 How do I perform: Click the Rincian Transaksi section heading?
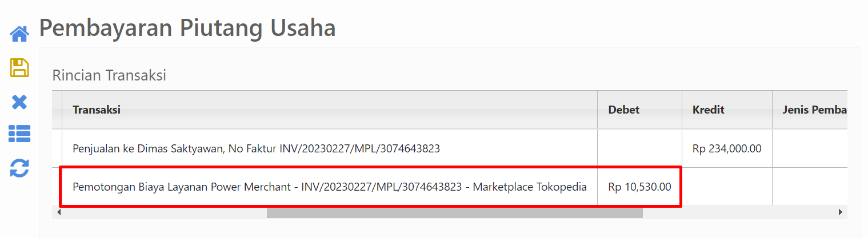point(109,75)
